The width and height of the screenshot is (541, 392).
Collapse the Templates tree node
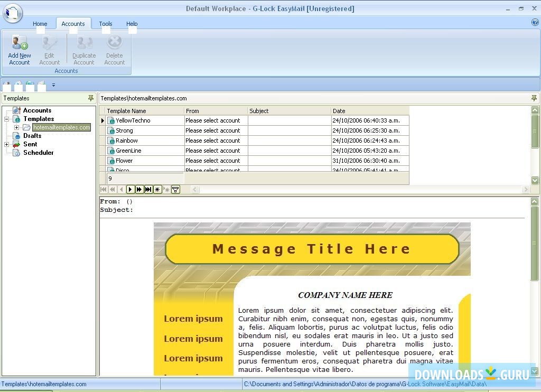[7, 119]
